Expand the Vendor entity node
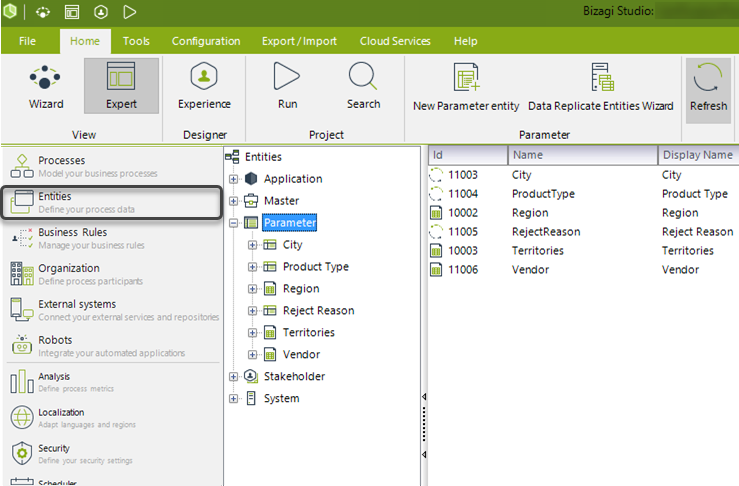The height and width of the screenshot is (486, 739). (253, 354)
